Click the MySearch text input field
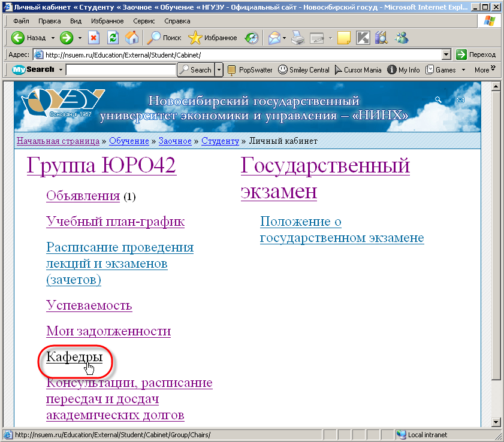This screenshot has height=442, width=504. pos(120,69)
